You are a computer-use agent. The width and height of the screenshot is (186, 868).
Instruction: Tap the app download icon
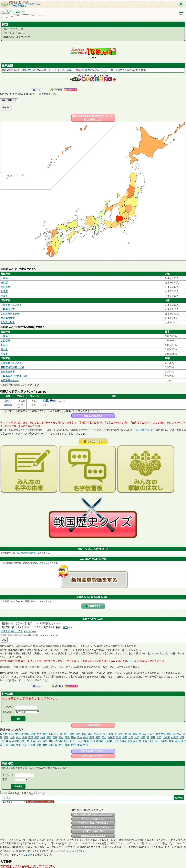(x=181, y=4)
